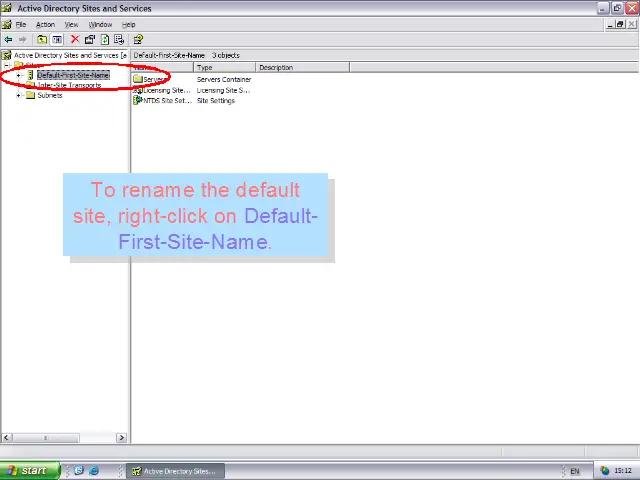The height and width of the screenshot is (480, 640).
Task: Click the Subnets folder icon in tree
Action: click(31, 95)
